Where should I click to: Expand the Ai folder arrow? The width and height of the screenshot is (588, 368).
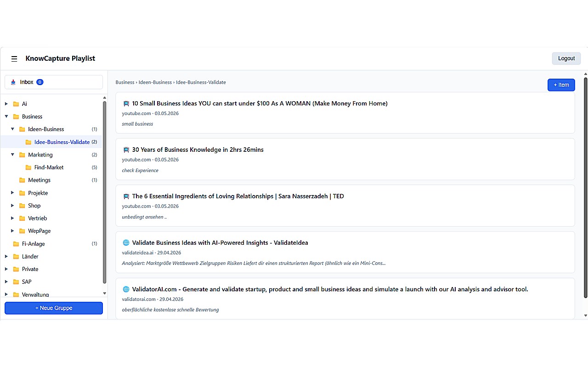point(6,104)
